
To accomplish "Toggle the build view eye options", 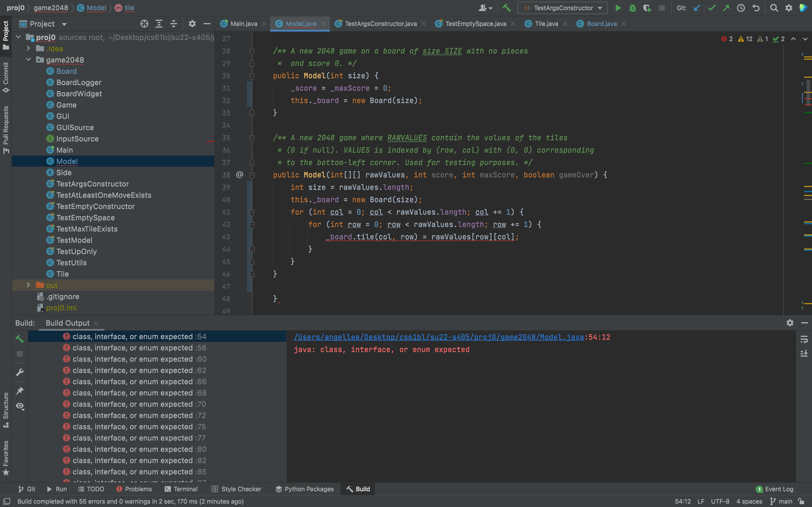I will point(20,406).
